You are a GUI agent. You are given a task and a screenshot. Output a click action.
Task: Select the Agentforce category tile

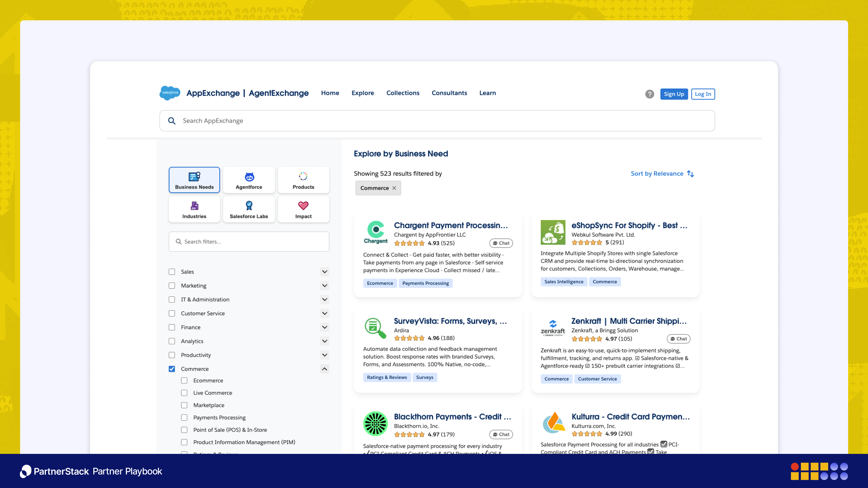pyautogui.click(x=249, y=180)
